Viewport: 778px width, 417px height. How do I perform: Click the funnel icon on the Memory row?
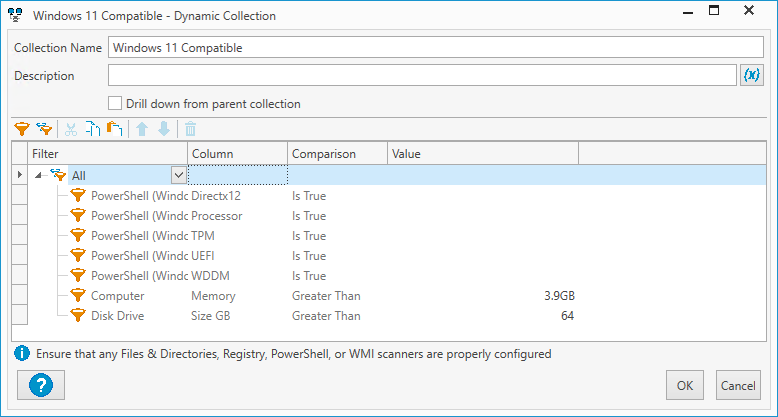78,295
